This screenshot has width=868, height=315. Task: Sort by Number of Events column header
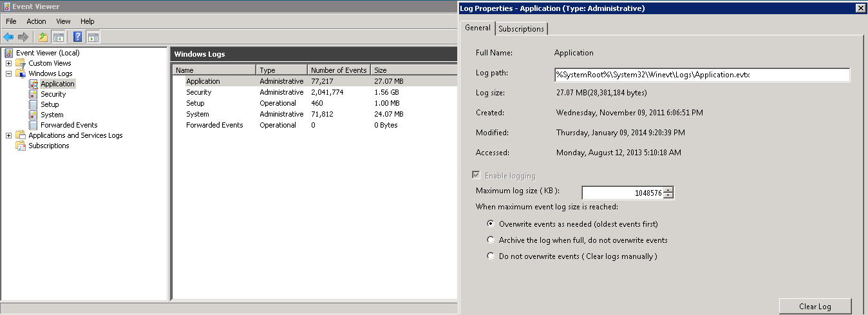(339, 70)
